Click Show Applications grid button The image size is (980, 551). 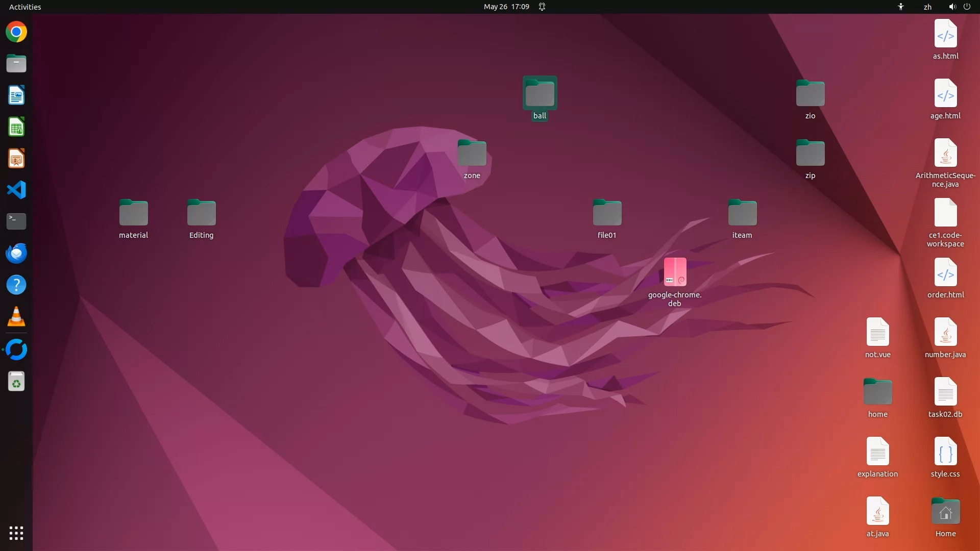click(16, 533)
